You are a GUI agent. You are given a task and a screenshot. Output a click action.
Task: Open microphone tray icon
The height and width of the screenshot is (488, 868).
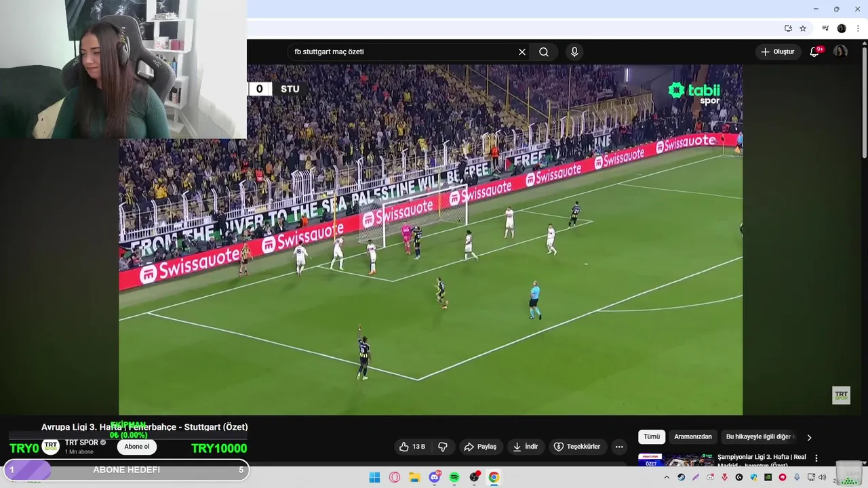point(797,477)
